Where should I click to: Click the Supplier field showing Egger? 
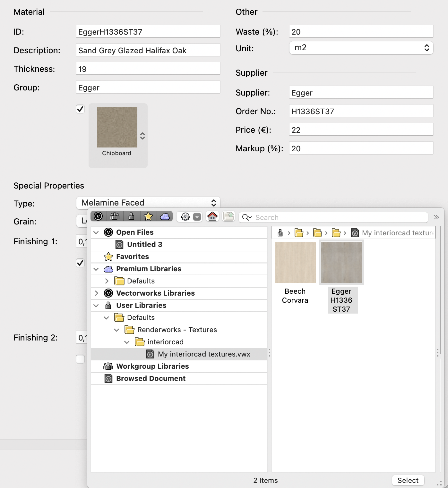361,92
